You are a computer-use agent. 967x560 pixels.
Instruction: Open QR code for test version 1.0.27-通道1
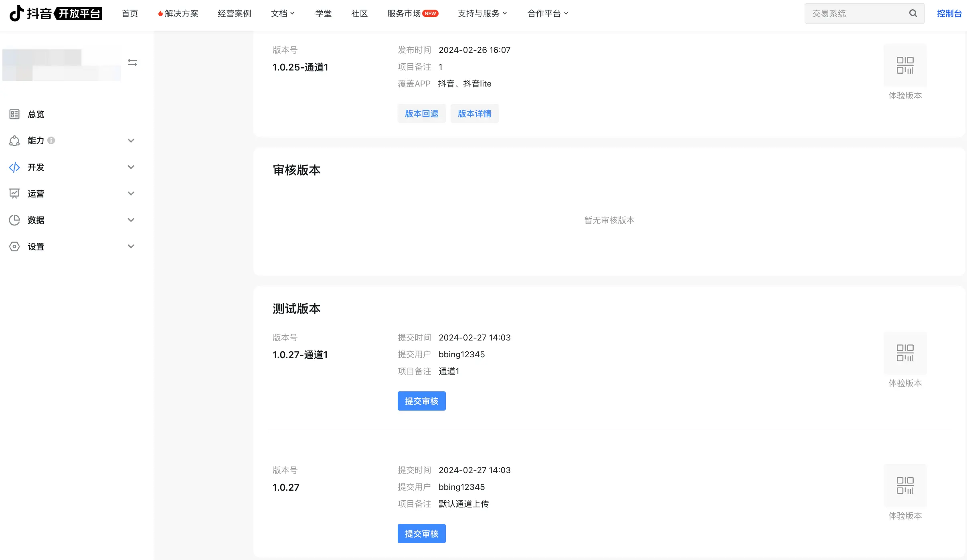click(905, 353)
